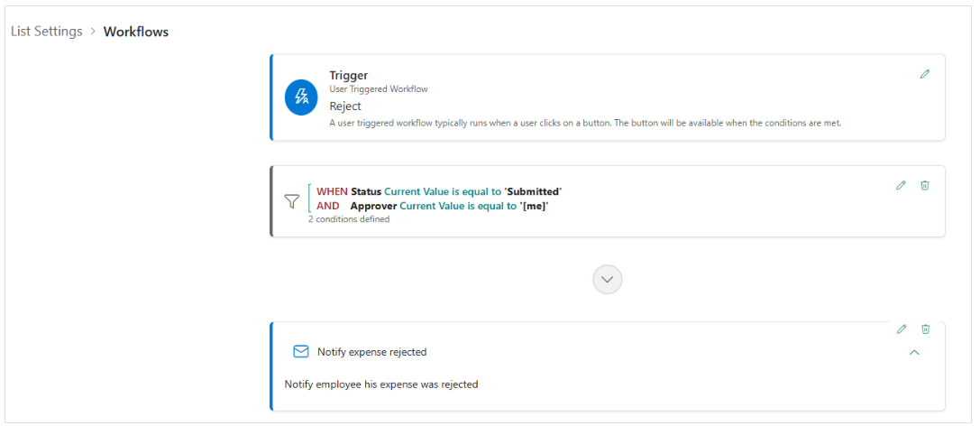Edit the Trigger card with pencil icon
This screenshot has width=980, height=426.
924,74
